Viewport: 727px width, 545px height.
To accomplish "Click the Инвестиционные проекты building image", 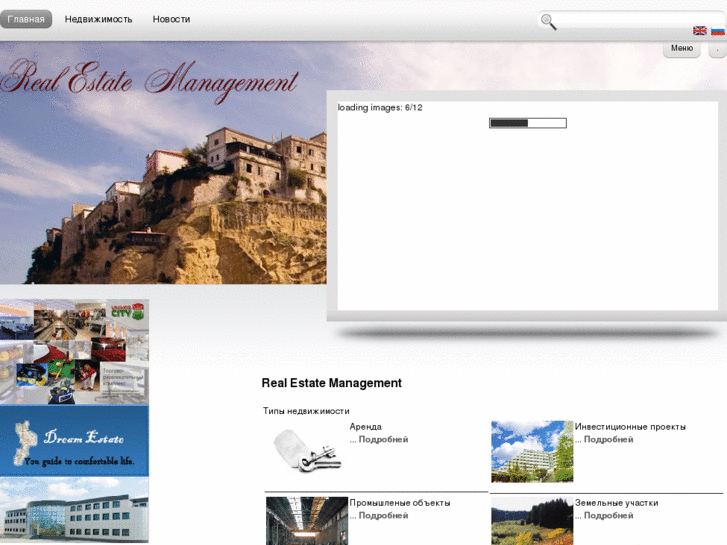I will [532, 452].
